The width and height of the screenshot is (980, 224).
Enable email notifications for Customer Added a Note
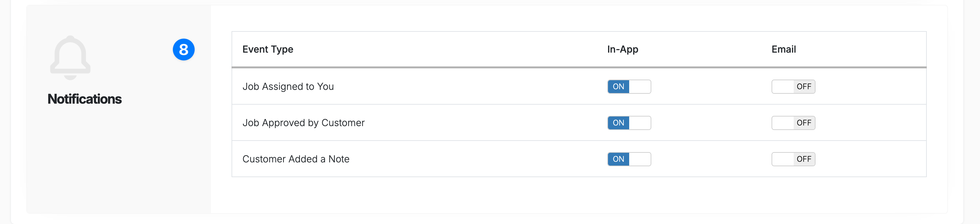pyautogui.click(x=793, y=159)
